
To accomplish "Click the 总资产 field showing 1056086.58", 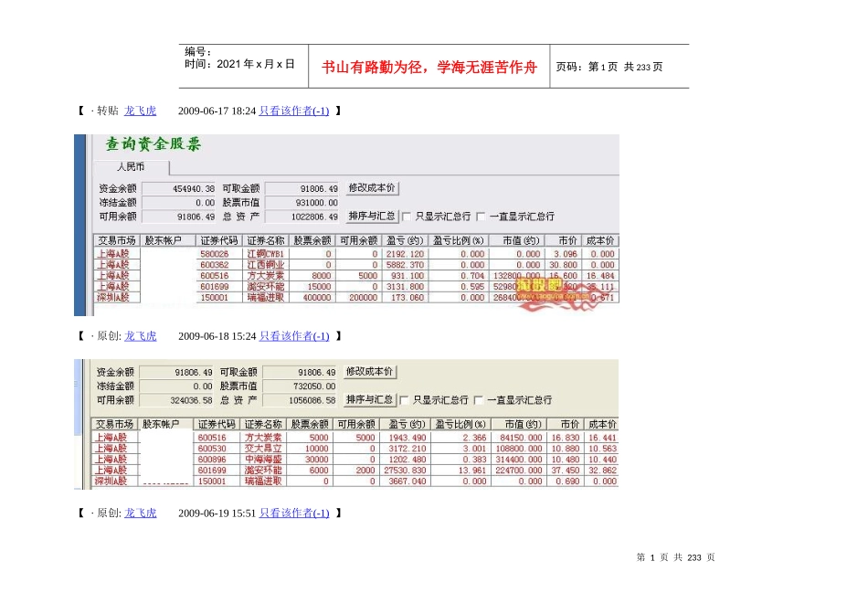I will point(300,399).
